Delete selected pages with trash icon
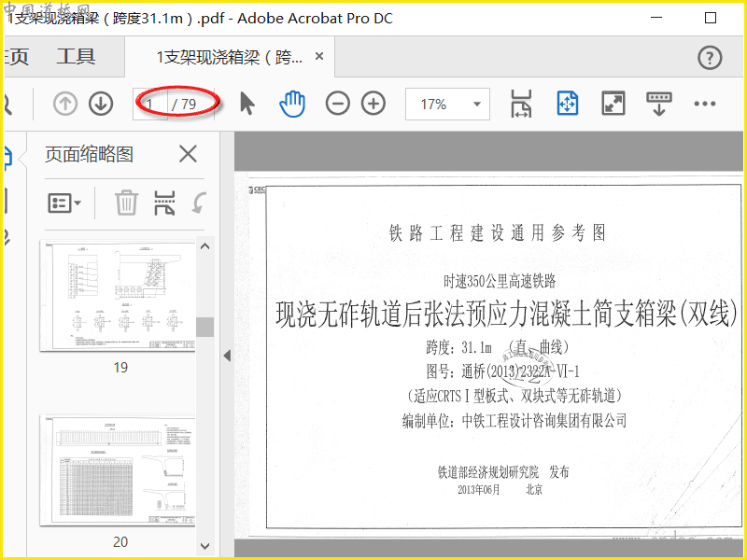Screen dimensions: 747x560 click(x=126, y=203)
